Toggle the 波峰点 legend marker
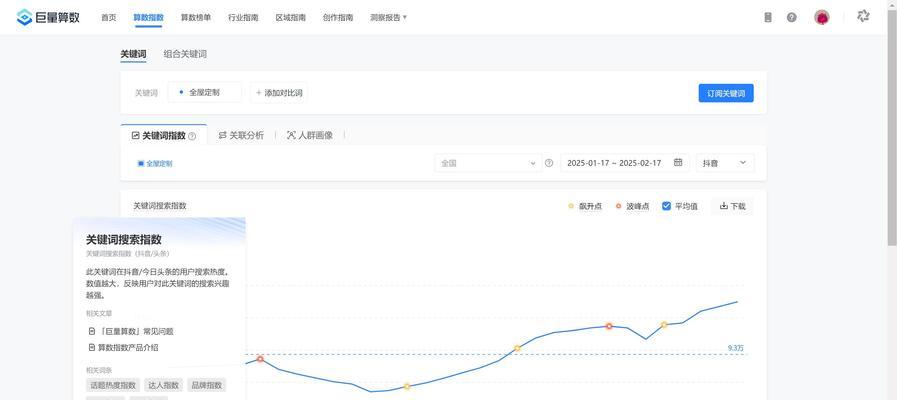Screen dimensions: 897x400 pos(632,206)
